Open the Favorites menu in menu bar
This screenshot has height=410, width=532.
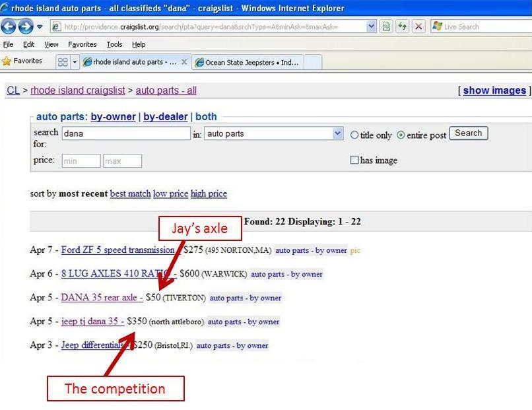(x=82, y=44)
